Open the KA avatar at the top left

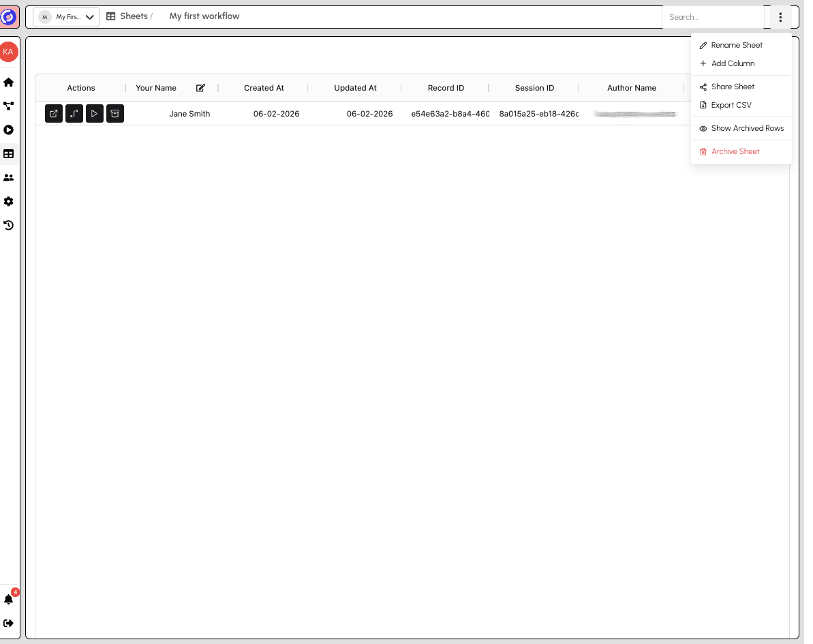pyautogui.click(x=9, y=51)
